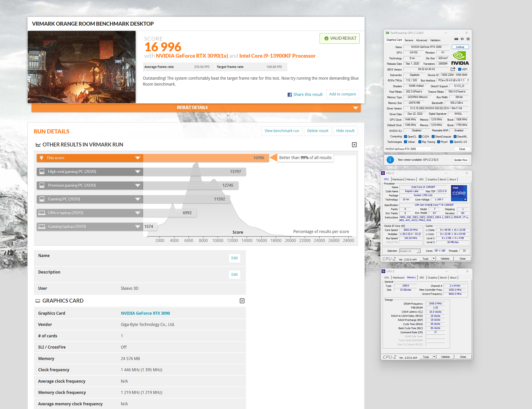
Task: Click the laptop icon for Gaming laptop (2020)
Action: (42, 226)
